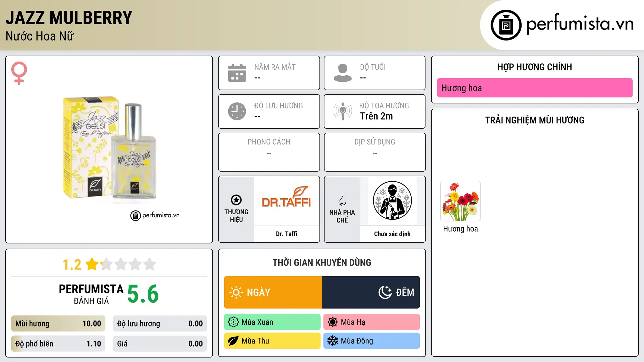Click the pink female gender symbol
The width and height of the screenshot is (644, 362).
tap(19, 73)
